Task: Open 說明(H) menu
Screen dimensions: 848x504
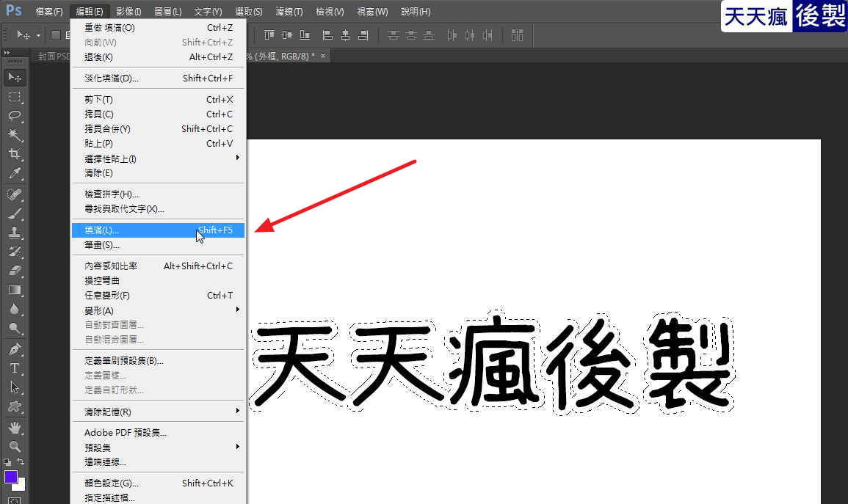Action: pos(416,11)
